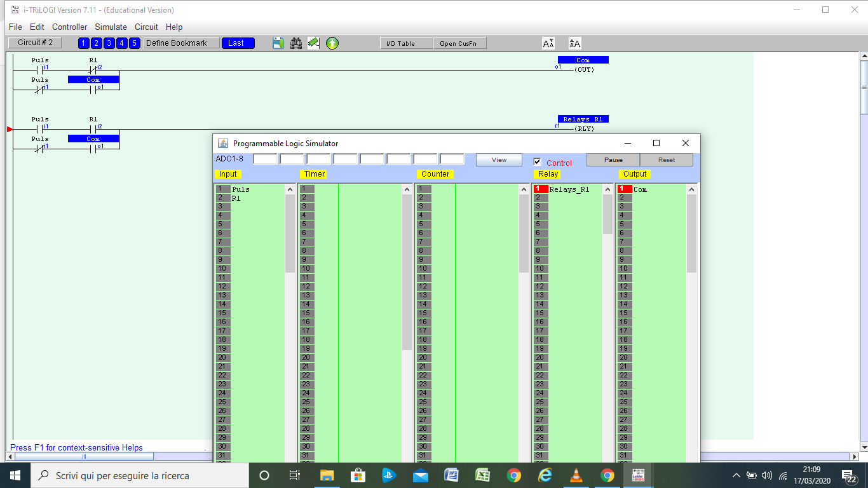Increase font size with large A icon
This screenshot has height=488, width=868.
(574, 43)
